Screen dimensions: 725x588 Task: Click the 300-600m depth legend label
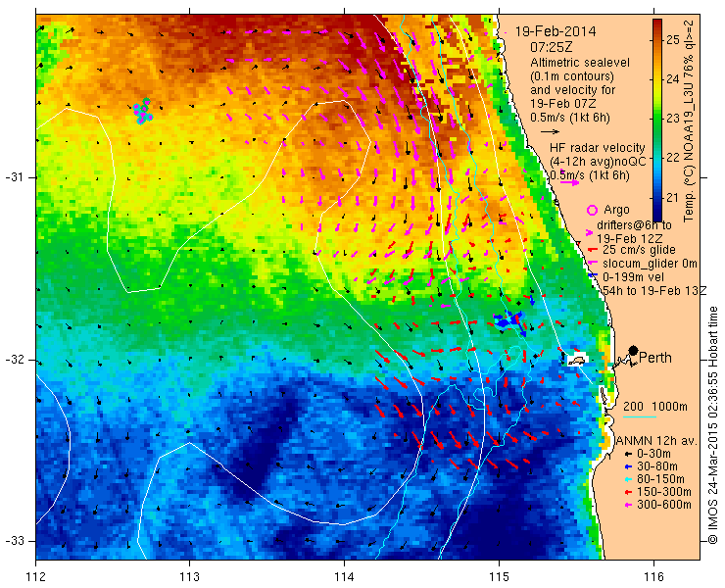[664, 505]
